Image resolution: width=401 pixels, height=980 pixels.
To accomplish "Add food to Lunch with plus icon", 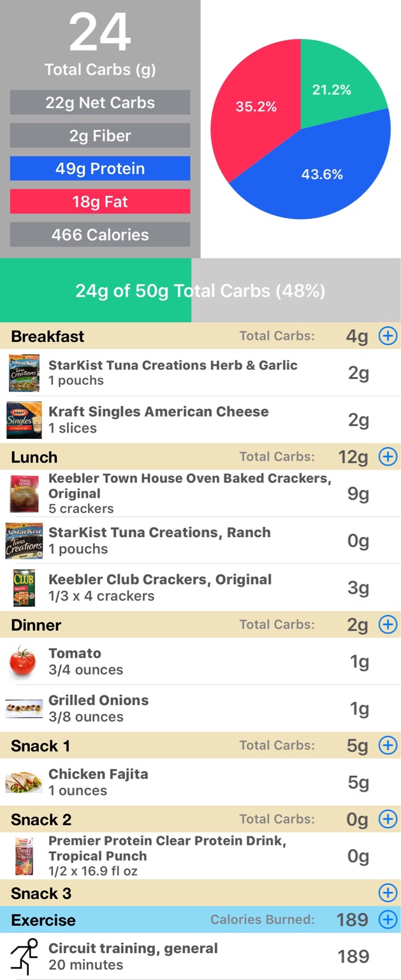I will click(x=388, y=457).
